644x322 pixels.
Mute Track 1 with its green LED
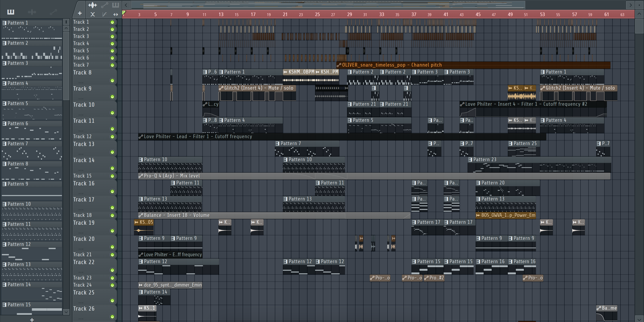click(x=112, y=22)
